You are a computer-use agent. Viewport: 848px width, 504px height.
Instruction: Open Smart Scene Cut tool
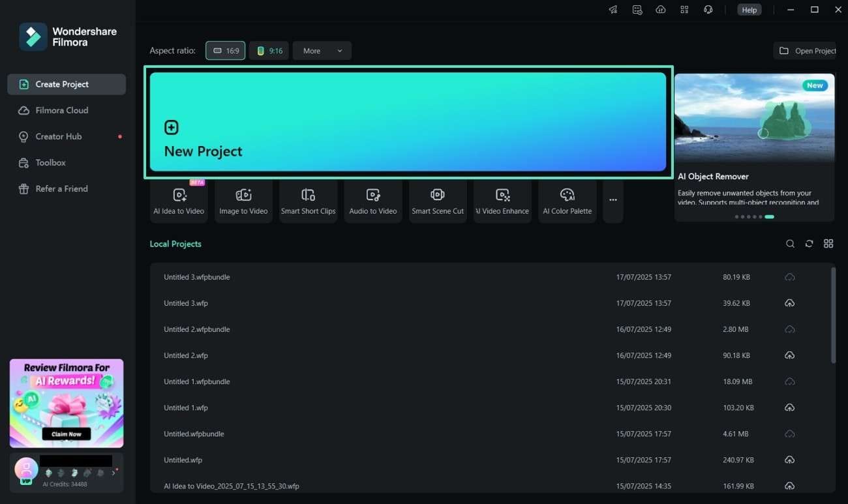click(438, 201)
